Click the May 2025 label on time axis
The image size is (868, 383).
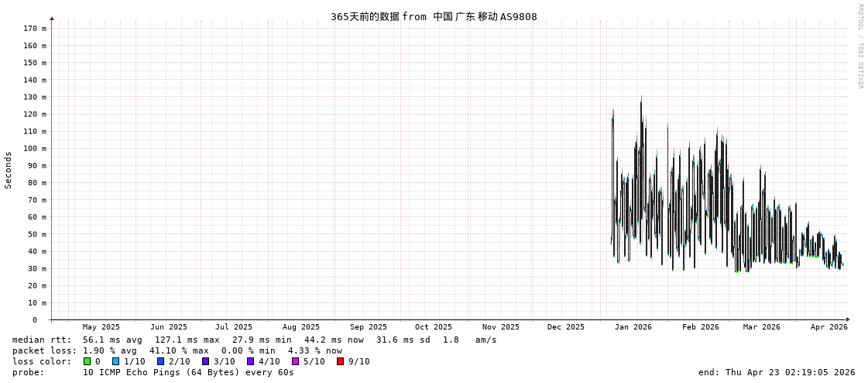(x=101, y=327)
